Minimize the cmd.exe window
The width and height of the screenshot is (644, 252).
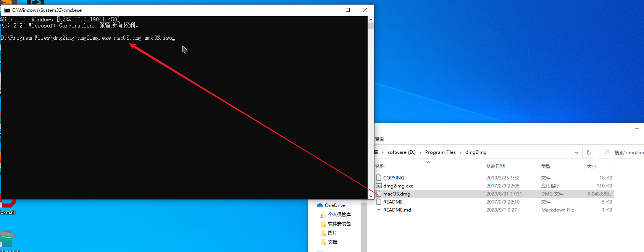point(331,10)
